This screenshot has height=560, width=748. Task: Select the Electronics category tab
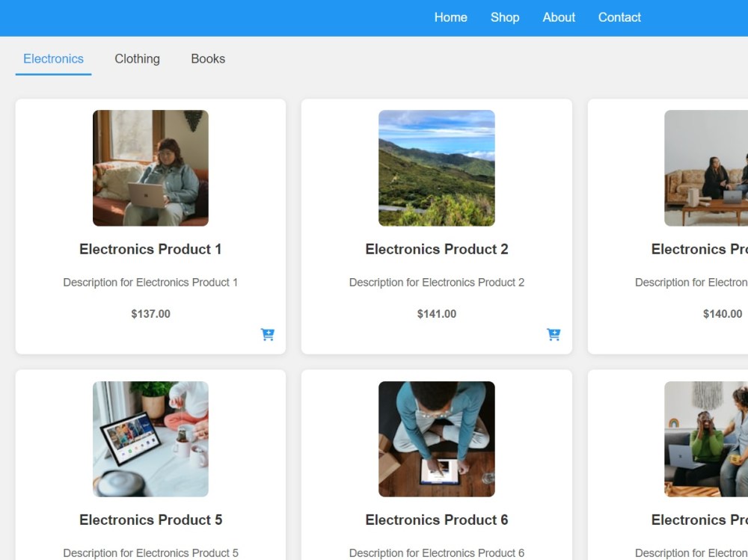53,59
